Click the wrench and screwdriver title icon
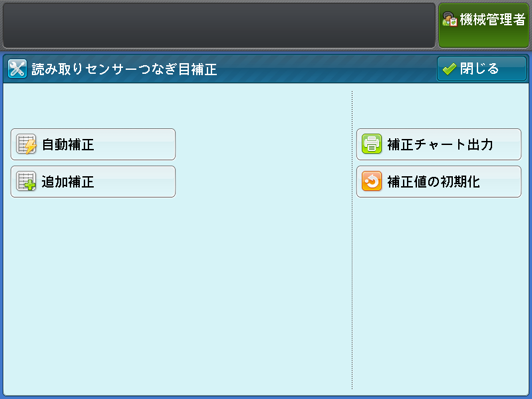The image size is (532, 399). (17, 69)
